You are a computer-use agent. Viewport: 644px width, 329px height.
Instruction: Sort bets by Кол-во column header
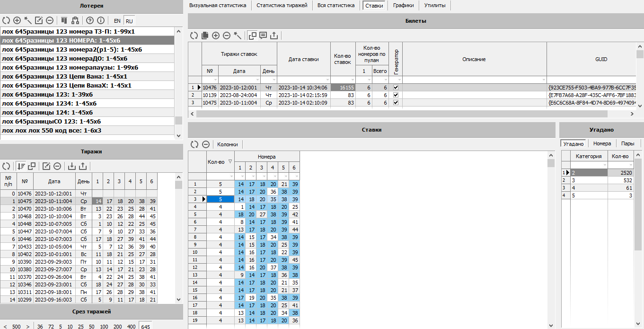pos(221,162)
